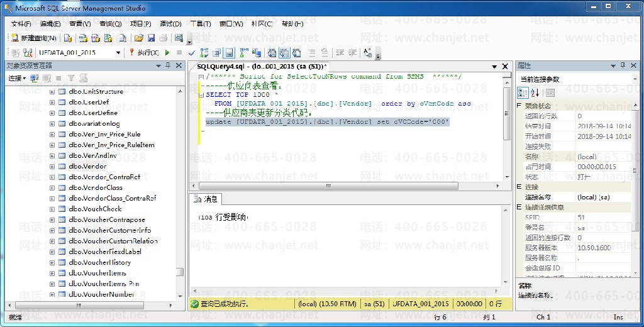Click the 执行(X) execute button
The width and height of the screenshot is (644, 327).
[x=144, y=53]
